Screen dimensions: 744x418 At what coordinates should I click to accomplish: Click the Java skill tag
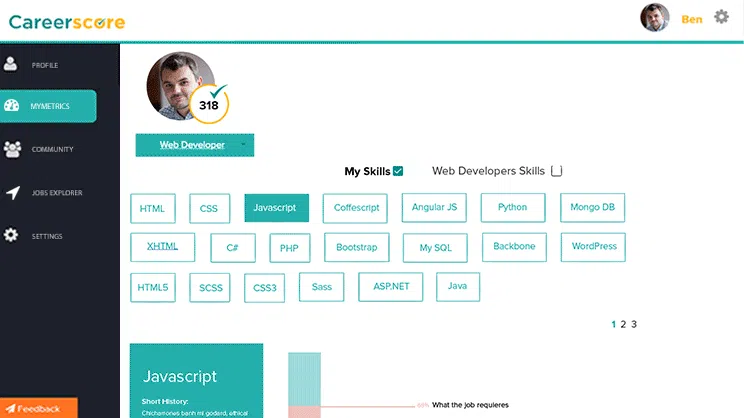[x=458, y=287]
